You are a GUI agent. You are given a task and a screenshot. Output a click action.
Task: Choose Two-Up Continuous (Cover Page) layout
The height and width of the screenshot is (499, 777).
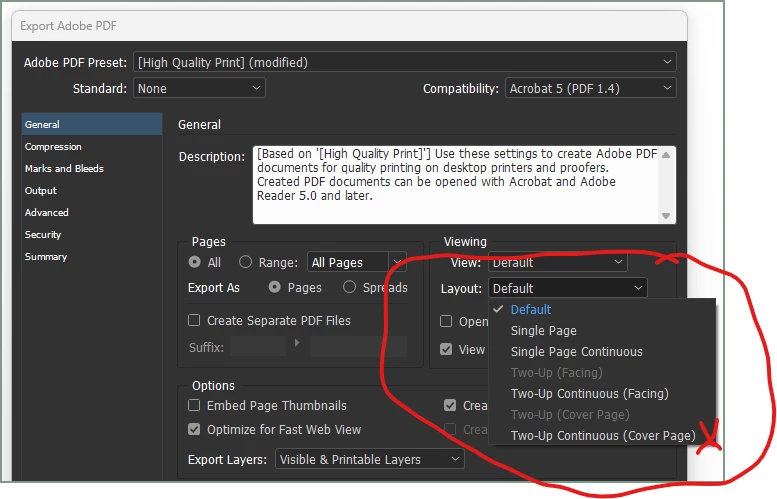pos(603,436)
